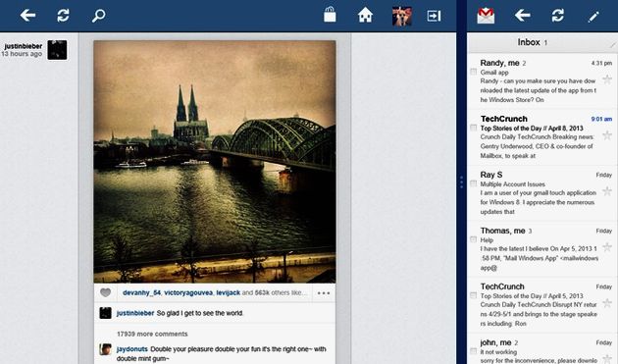Open the shopping bag icon
This screenshot has height=364, width=618.
click(x=330, y=15)
